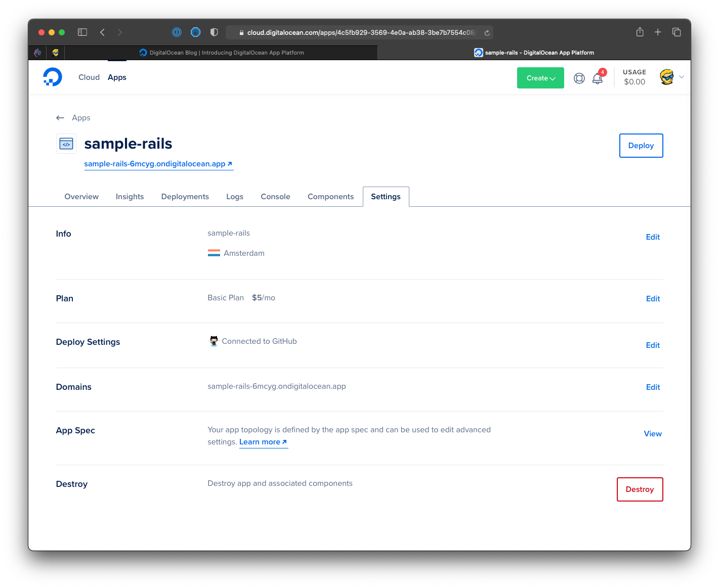This screenshot has width=719, height=588.
Task: Click the privacy shield icon in toolbar
Action: 214,32
